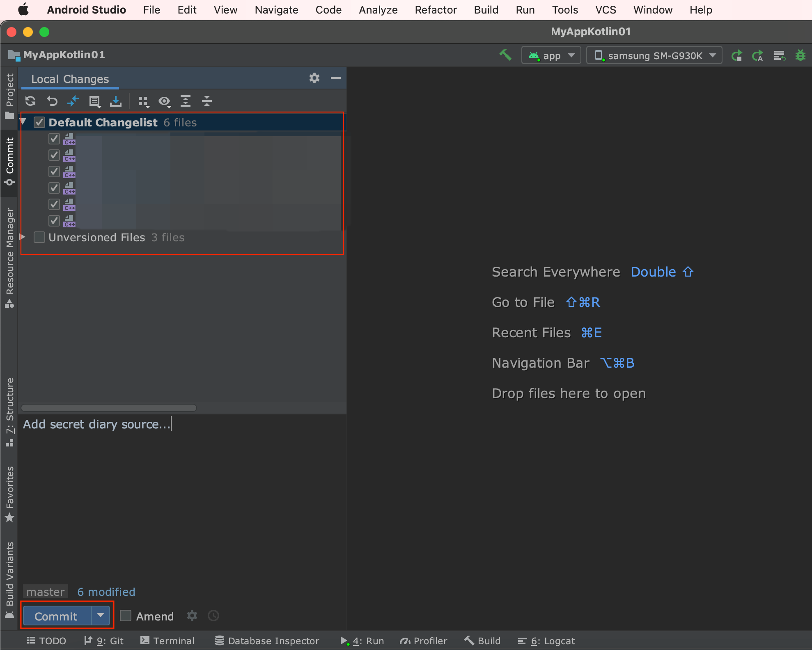This screenshot has width=812, height=650.
Task: Click the Make Project hammer icon
Action: [505, 55]
